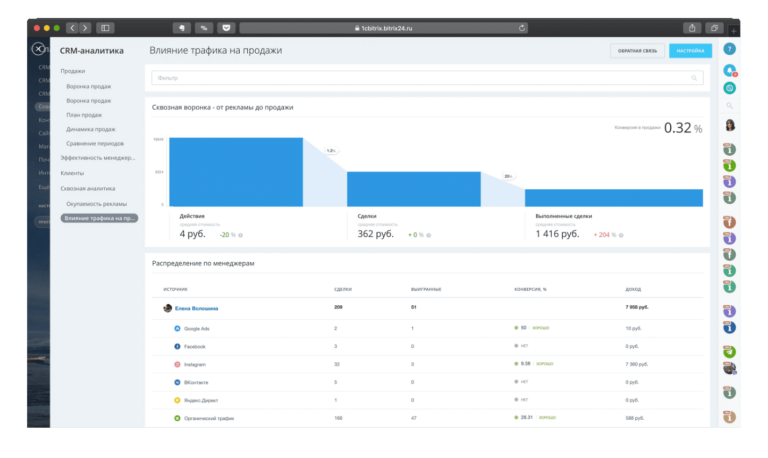The width and height of the screenshot is (768, 458).
Task: Open Елена Волошина manager link
Action: [196, 309]
